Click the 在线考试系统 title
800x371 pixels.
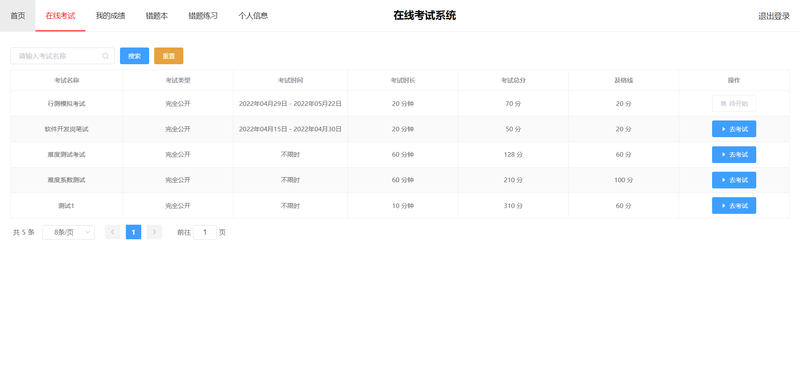424,16
